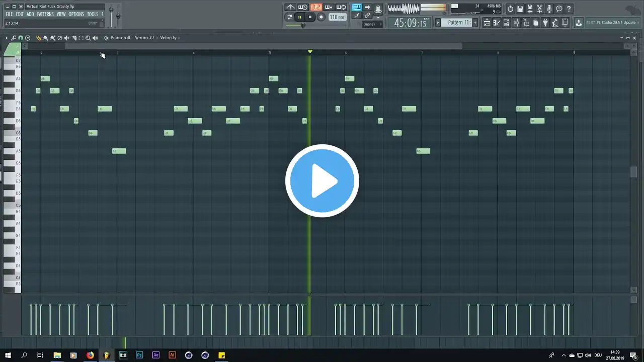644x362 pixels.
Task: Open the audio editor scissors icon
Action: pos(540,9)
